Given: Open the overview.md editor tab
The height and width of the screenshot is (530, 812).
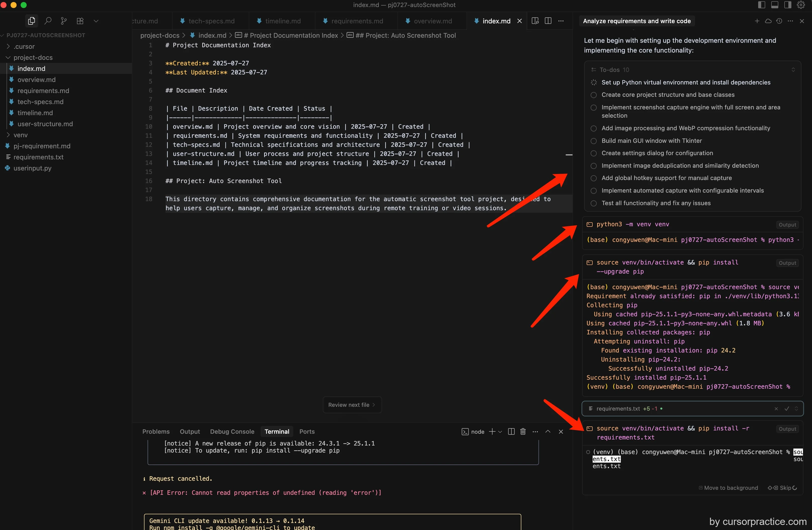Looking at the screenshot, I should pos(429,21).
